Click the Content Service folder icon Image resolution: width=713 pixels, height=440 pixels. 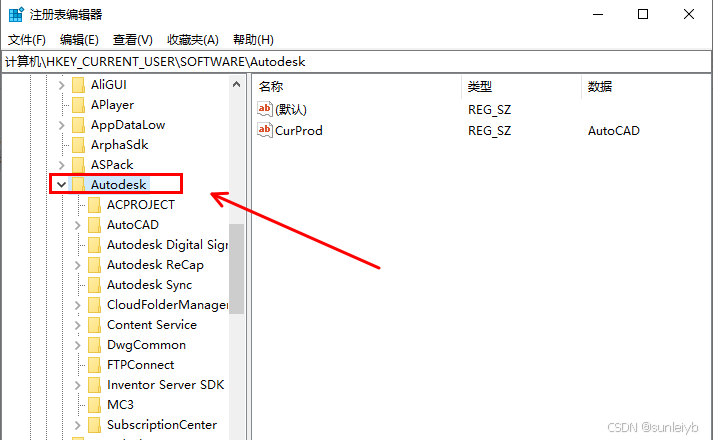click(x=95, y=325)
